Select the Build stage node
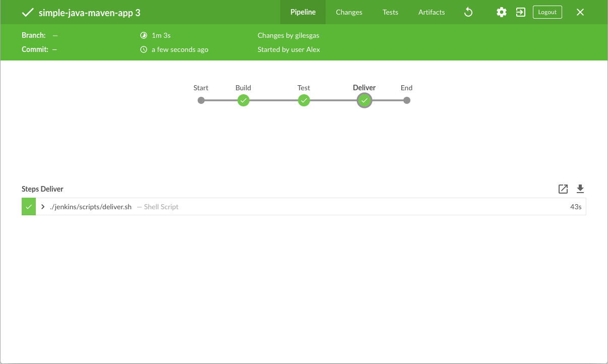The height and width of the screenshot is (364, 608). (x=244, y=100)
